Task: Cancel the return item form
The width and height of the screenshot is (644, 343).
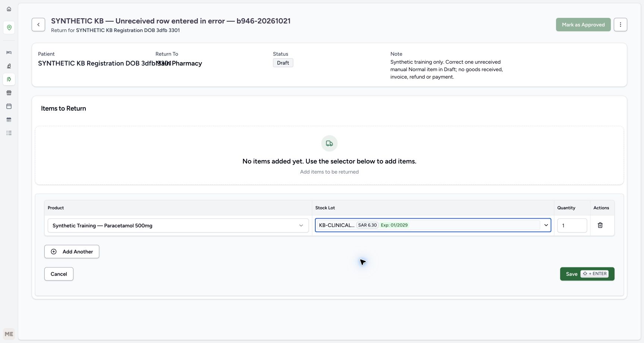Action: pos(59,274)
